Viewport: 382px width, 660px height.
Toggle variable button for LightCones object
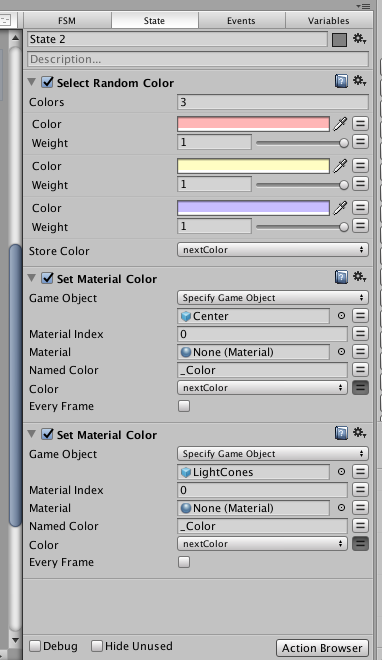pyautogui.click(x=360, y=471)
